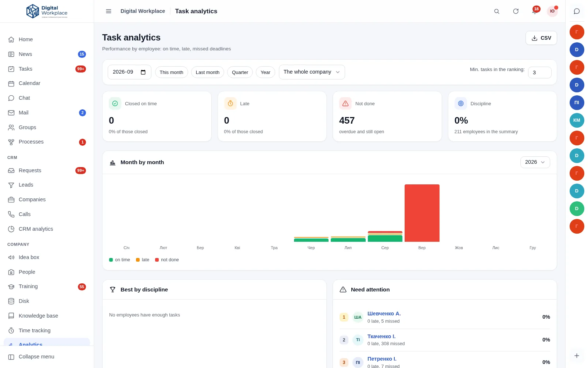The height and width of the screenshot is (368, 588).
Task: Click the Min. tasks ranking input
Action: (539, 72)
